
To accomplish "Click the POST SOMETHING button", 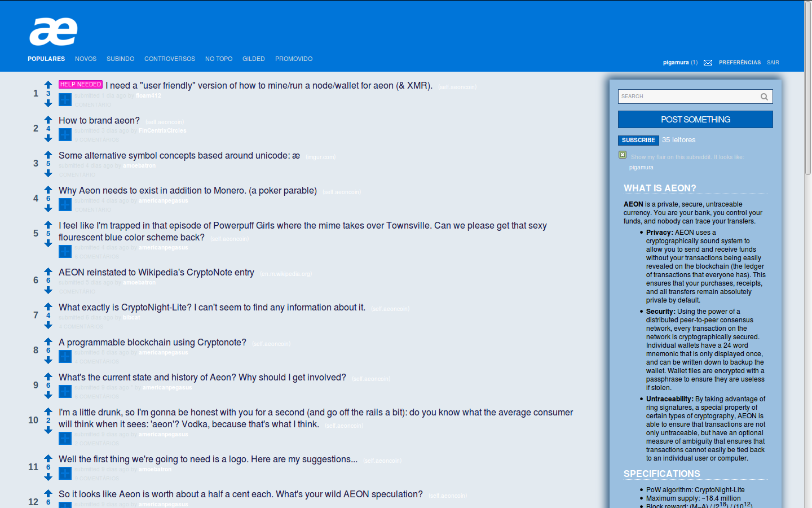I will (x=695, y=120).
